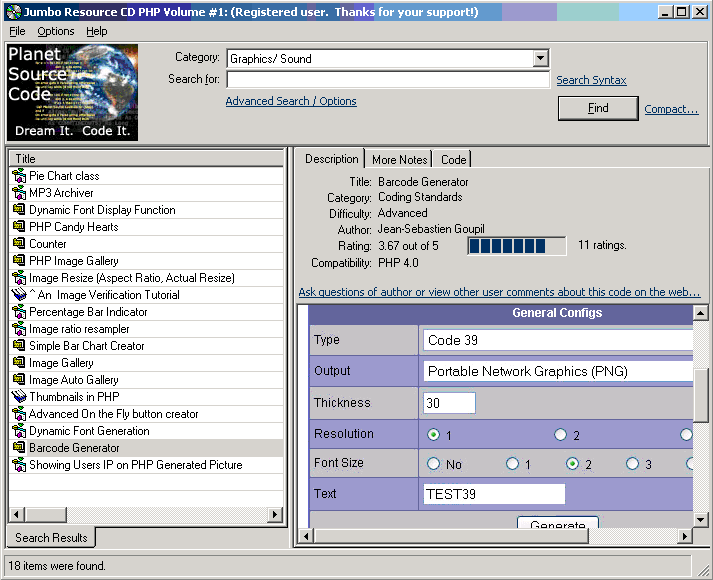Click the Text field containing TEST39
The image size is (713, 580).
(x=494, y=494)
